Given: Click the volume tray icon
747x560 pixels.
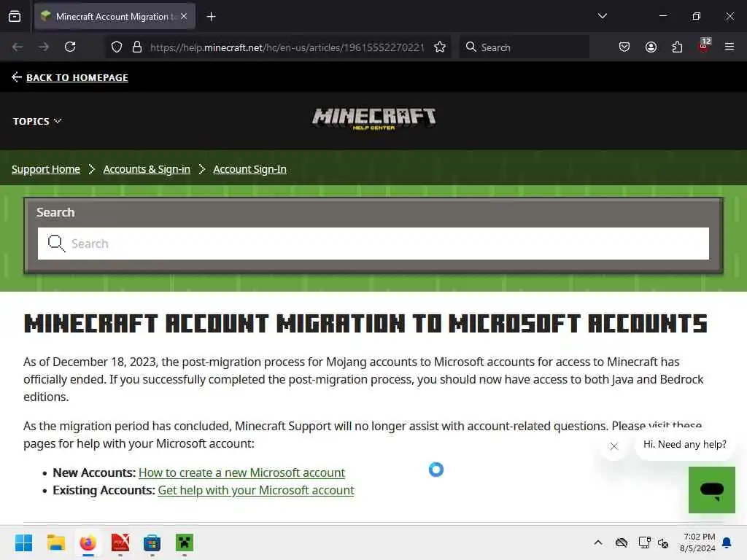Looking at the screenshot, I should click(662, 542).
